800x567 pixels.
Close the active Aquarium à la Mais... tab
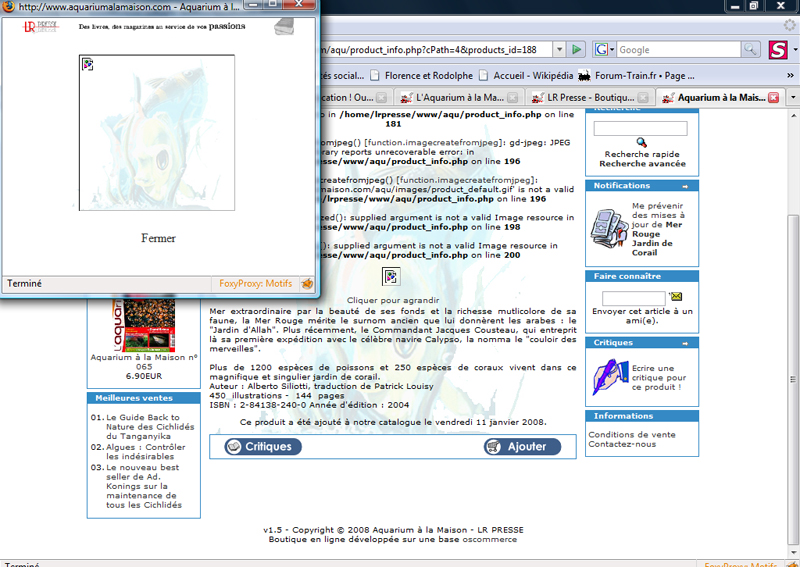[x=773, y=97]
